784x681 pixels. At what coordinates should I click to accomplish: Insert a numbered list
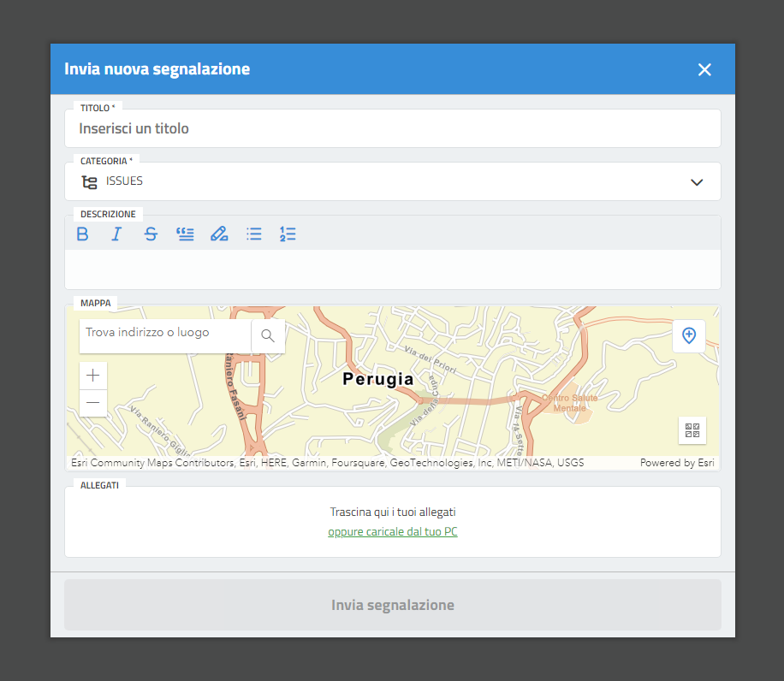288,234
